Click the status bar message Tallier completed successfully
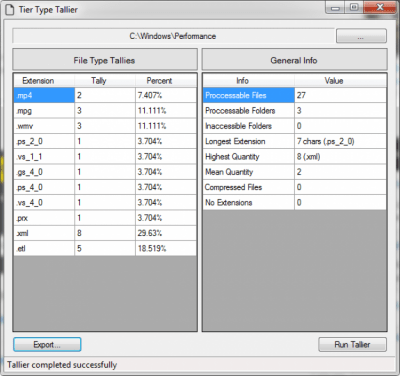 coord(62,365)
